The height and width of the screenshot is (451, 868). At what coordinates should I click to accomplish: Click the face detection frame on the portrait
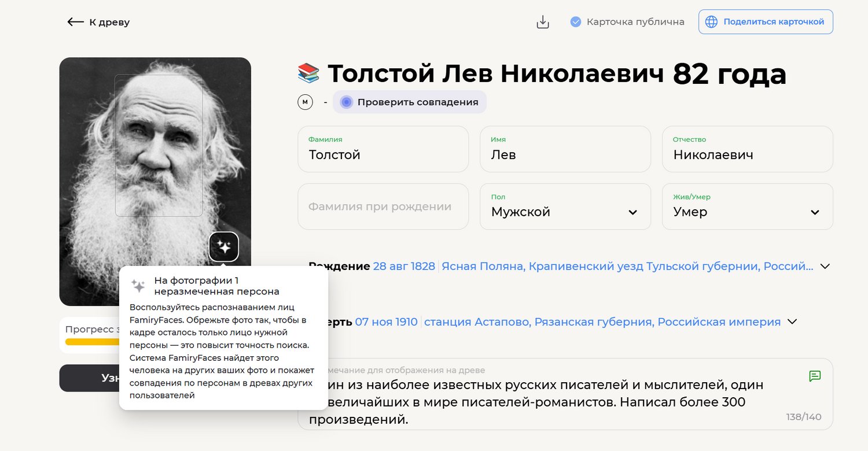tap(159, 145)
